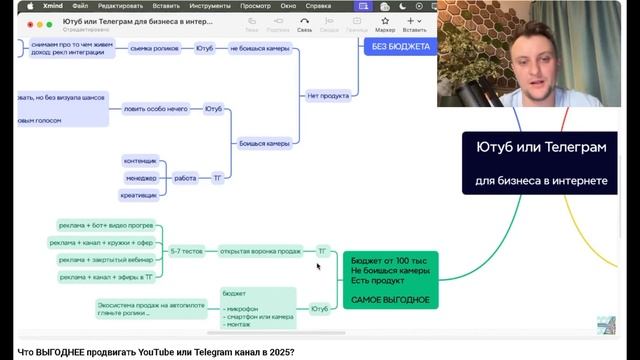Expand the Вставить dropdown chevron

pyautogui.click(x=419, y=21)
